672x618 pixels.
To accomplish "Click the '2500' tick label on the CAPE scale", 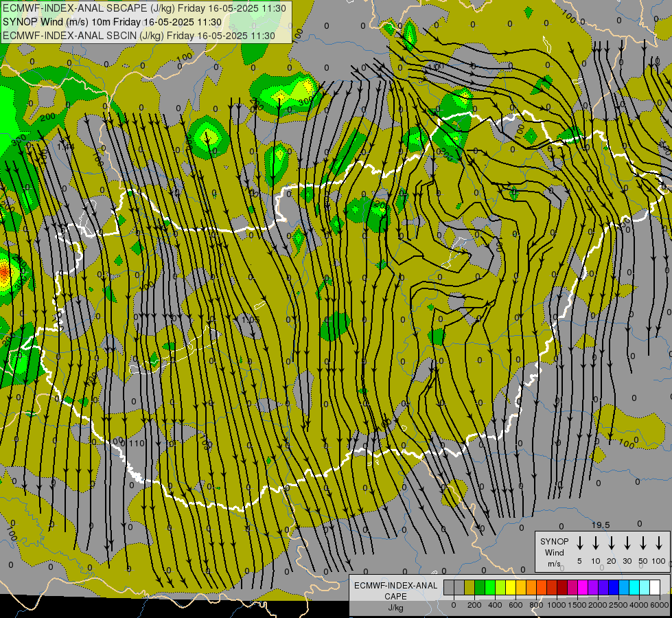I will pos(618,605).
